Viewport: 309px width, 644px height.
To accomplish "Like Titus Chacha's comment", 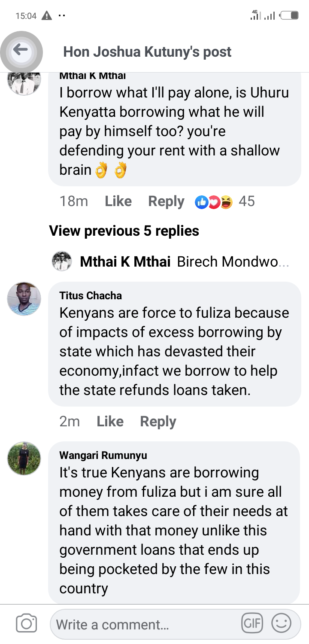I will point(110,422).
